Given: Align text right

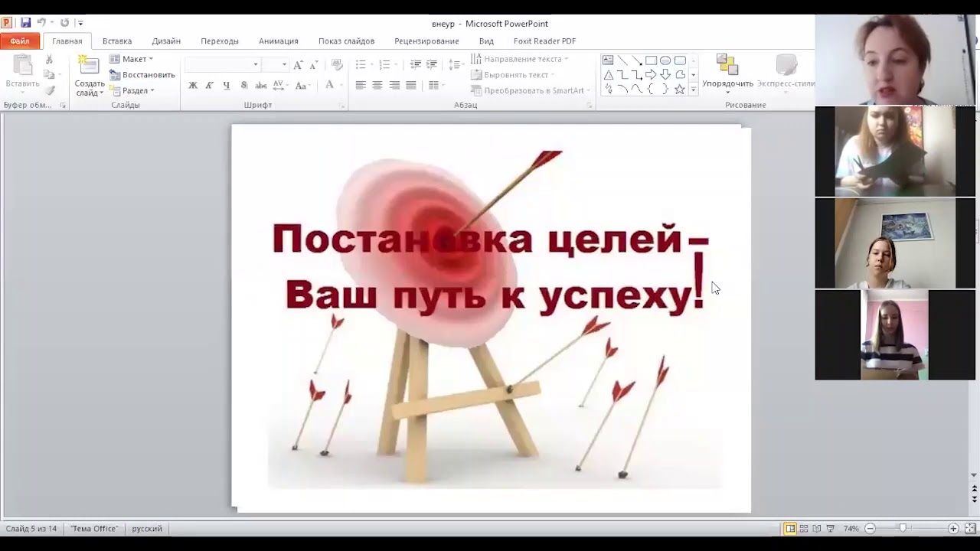Looking at the screenshot, I should coord(394,85).
